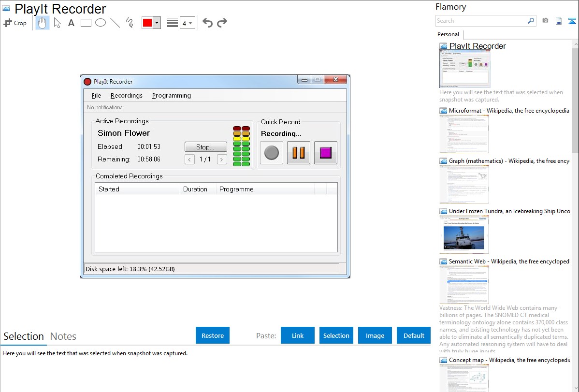
Task: Click the remaining time 00:58:06
Action: click(149, 159)
